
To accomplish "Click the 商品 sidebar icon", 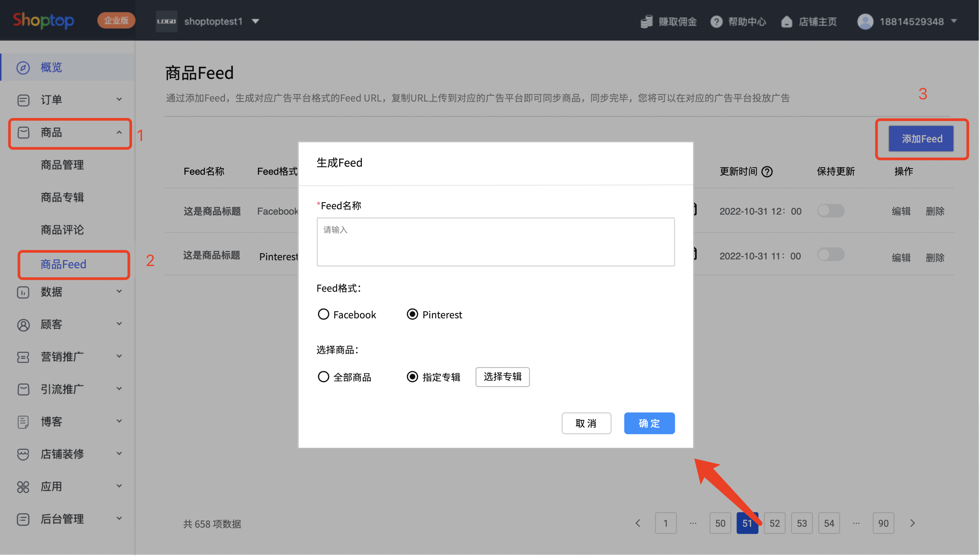I will 23,133.
